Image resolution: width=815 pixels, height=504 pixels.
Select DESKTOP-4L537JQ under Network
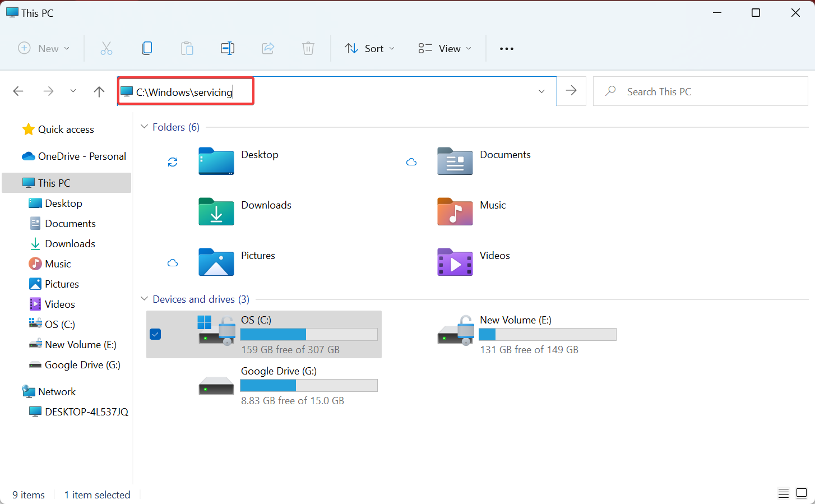pos(66,412)
